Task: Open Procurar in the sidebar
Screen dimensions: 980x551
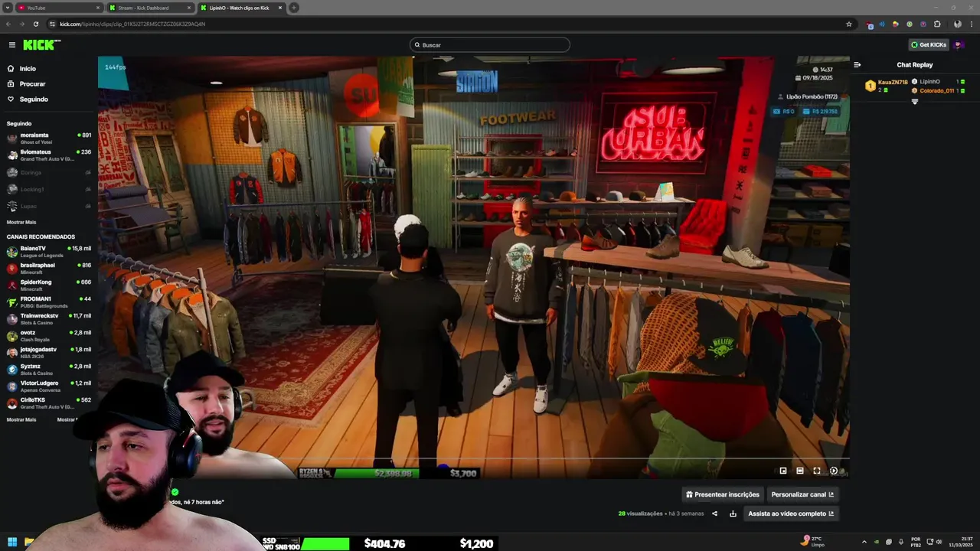Action: point(26,84)
